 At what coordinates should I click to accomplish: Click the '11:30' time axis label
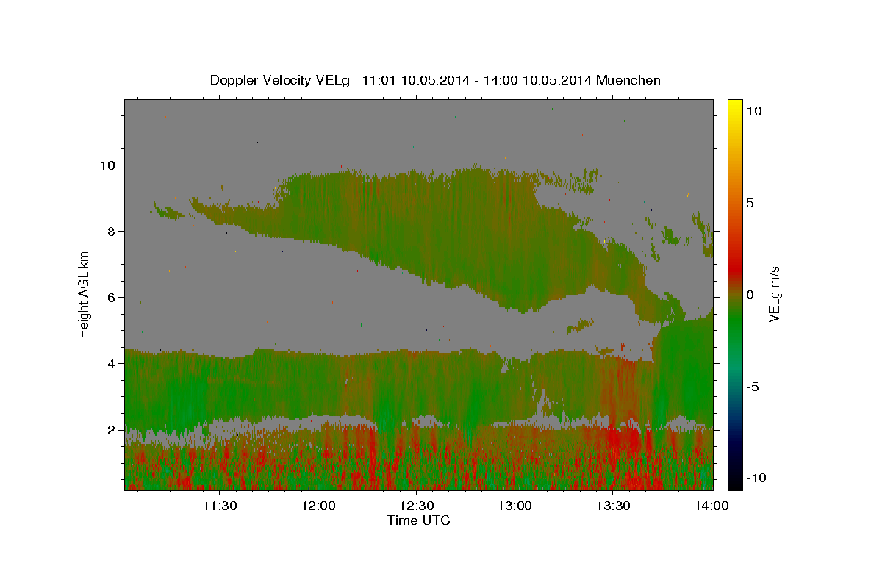click(219, 506)
